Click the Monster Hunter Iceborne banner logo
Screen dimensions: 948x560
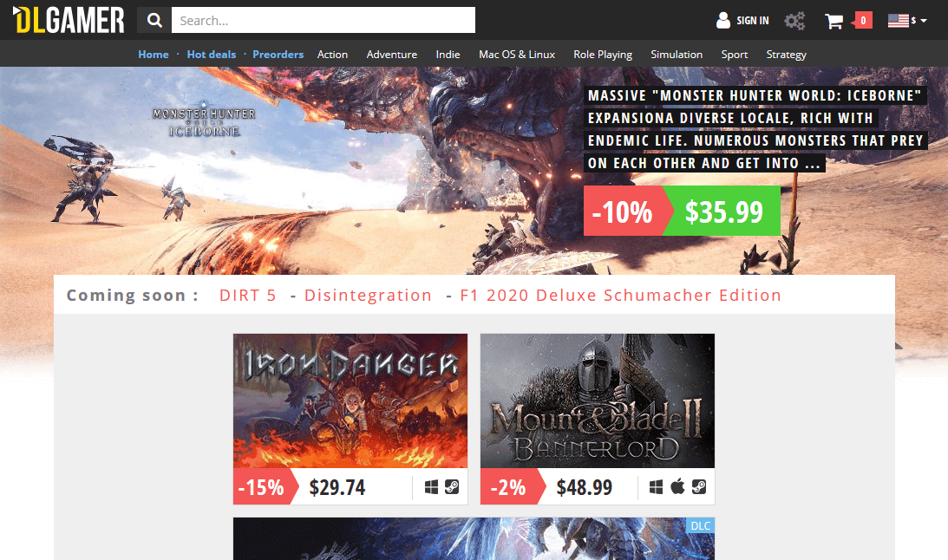click(x=204, y=120)
